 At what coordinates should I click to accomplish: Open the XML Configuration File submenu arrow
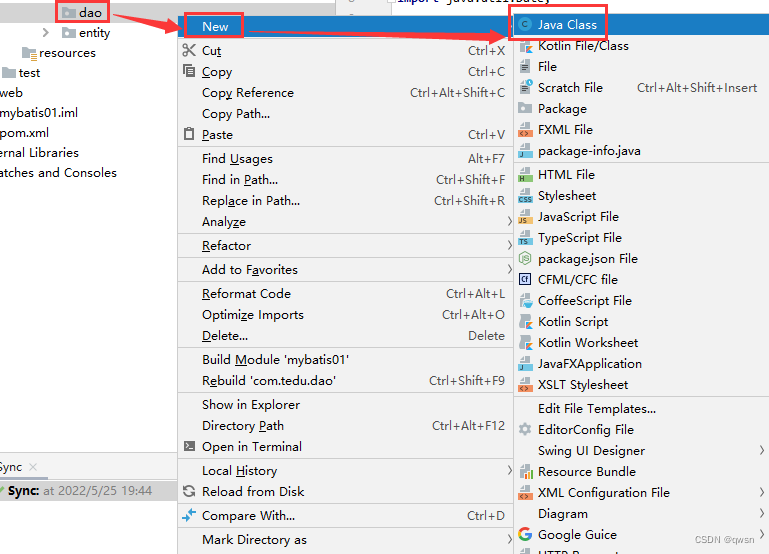(x=762, y=492)
